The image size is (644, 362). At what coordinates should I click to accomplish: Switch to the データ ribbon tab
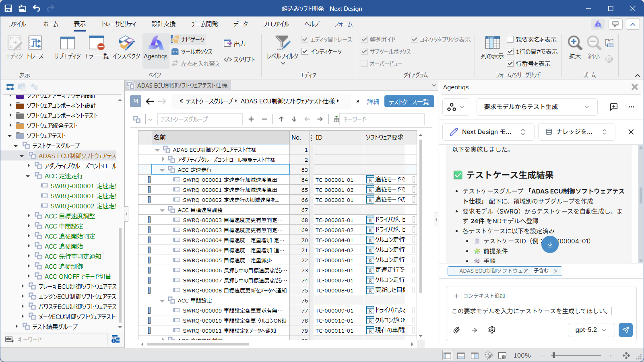pyautogui.click(x=240, y=24)
